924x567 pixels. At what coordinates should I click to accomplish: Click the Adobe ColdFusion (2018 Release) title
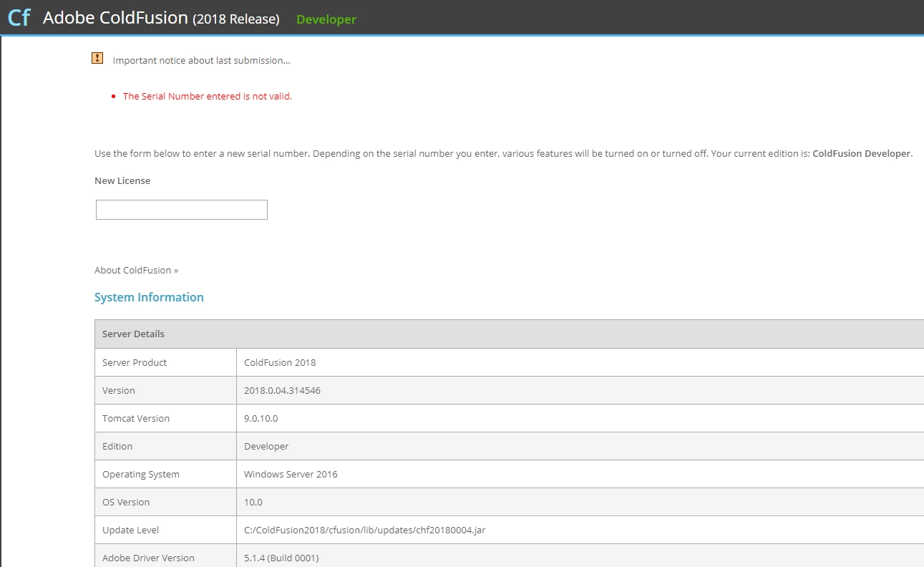[x=161, y=19]
